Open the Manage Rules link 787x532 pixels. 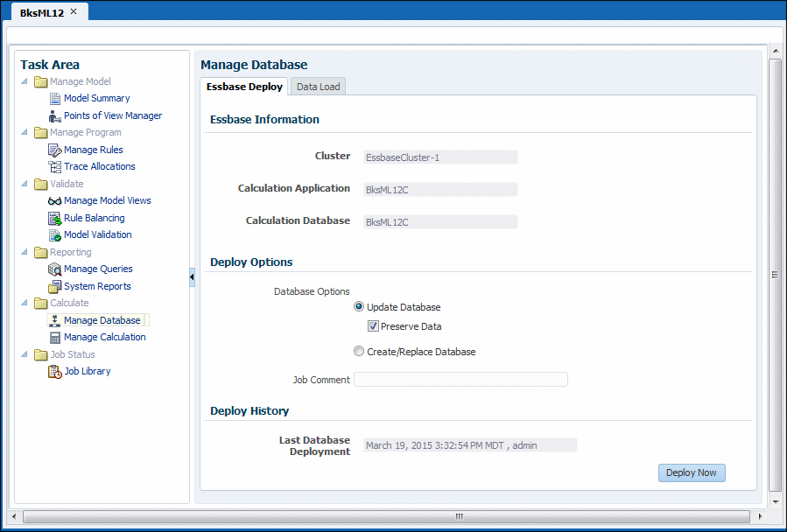[94, 150]
